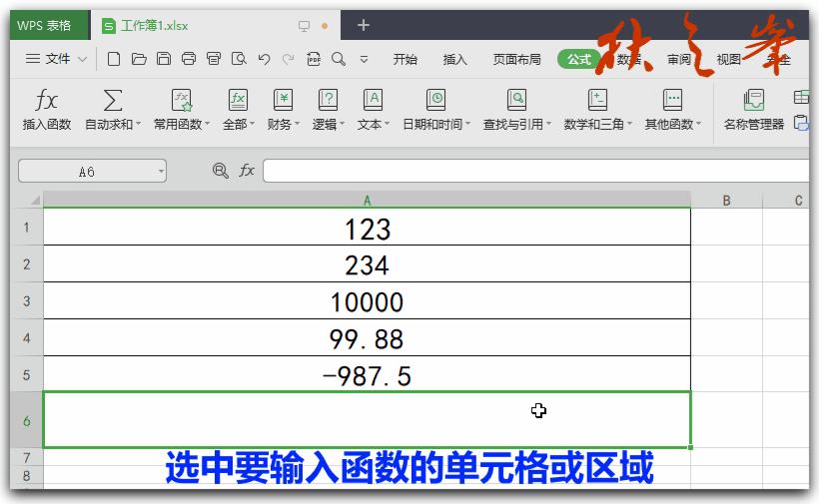The width and height of the screenshot is (819, 504).
Task: Click the 自动求和 sigma icon
Action: click(x=112, y=100)
